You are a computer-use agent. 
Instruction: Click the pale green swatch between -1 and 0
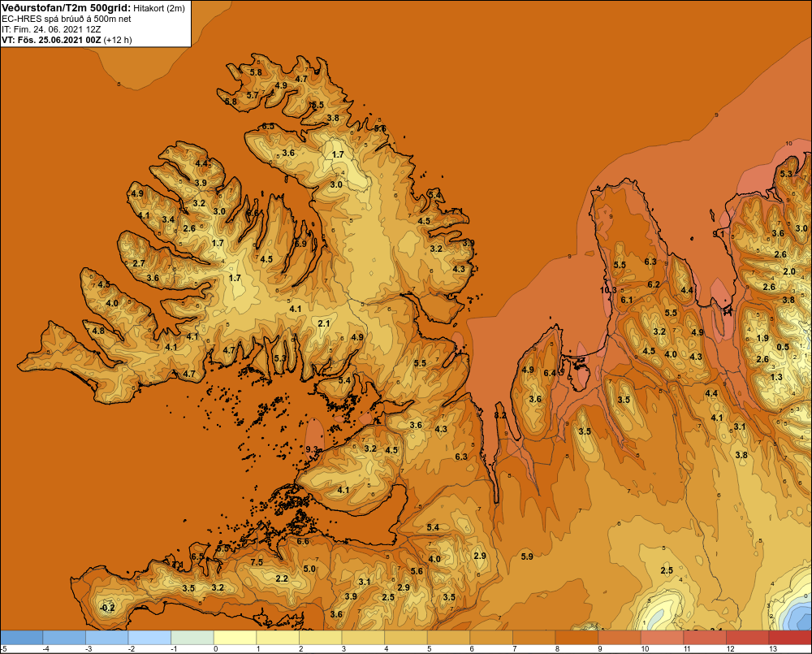(192, 638)
